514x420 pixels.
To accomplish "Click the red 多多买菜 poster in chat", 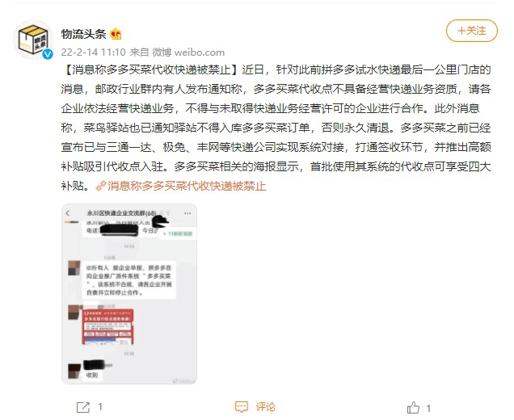I will (x=107, y=326).
